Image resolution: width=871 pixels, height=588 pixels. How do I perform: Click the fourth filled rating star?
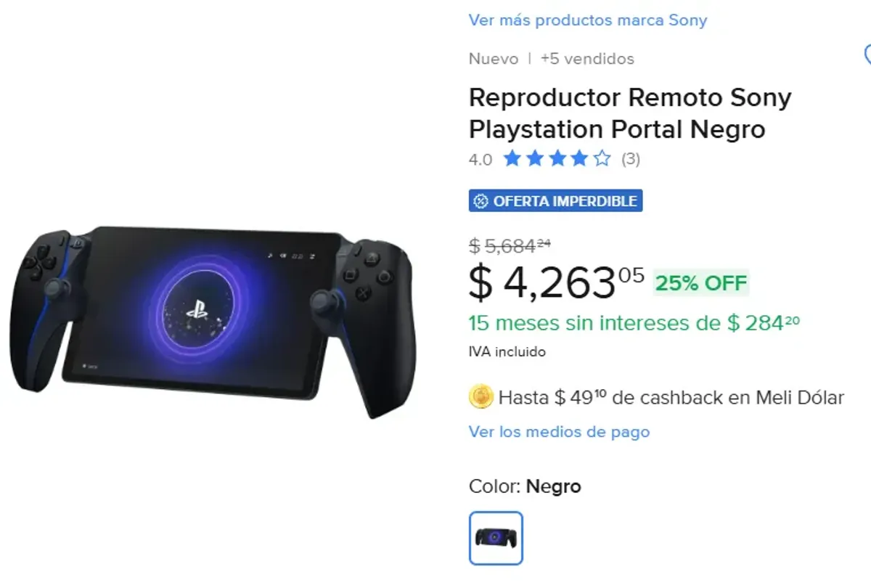point(578,158)
